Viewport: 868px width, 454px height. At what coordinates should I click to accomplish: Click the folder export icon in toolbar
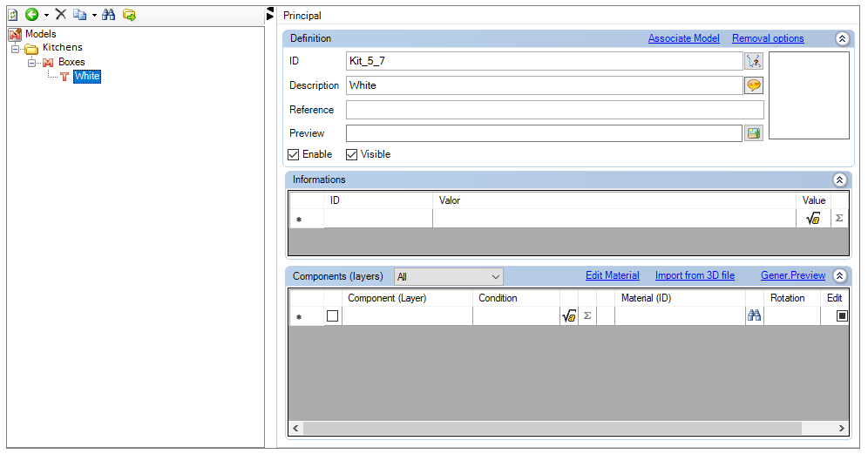point(129,15)
